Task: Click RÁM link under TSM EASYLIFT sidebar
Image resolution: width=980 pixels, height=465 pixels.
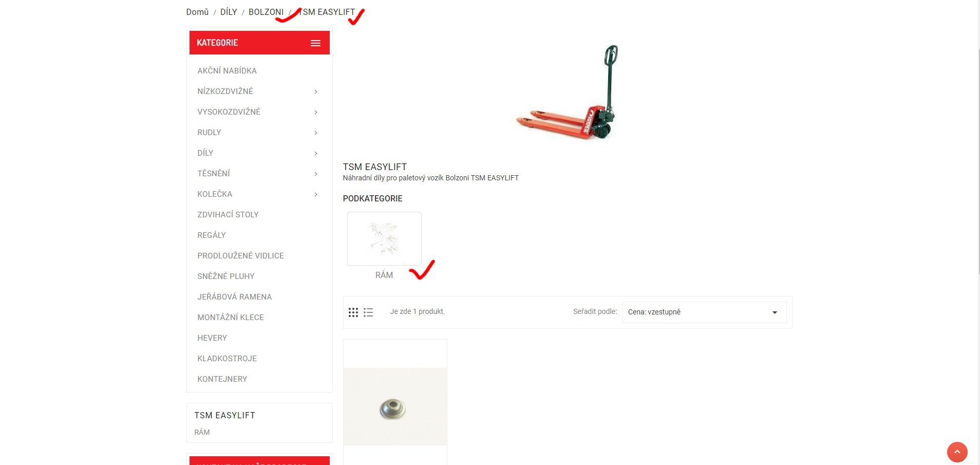Action: pyautogui.click(x=202, y=432)
